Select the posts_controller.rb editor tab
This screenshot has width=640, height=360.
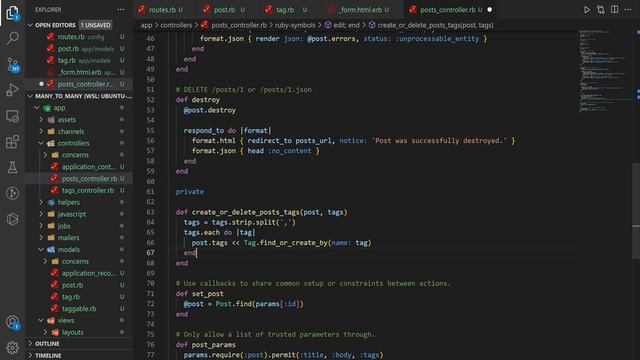click(447, 9)
